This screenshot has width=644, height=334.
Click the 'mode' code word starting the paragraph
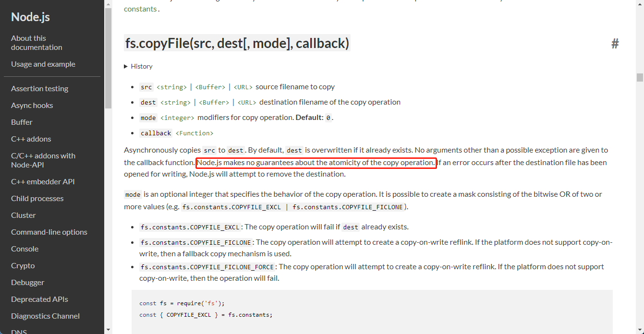(133, 195)
